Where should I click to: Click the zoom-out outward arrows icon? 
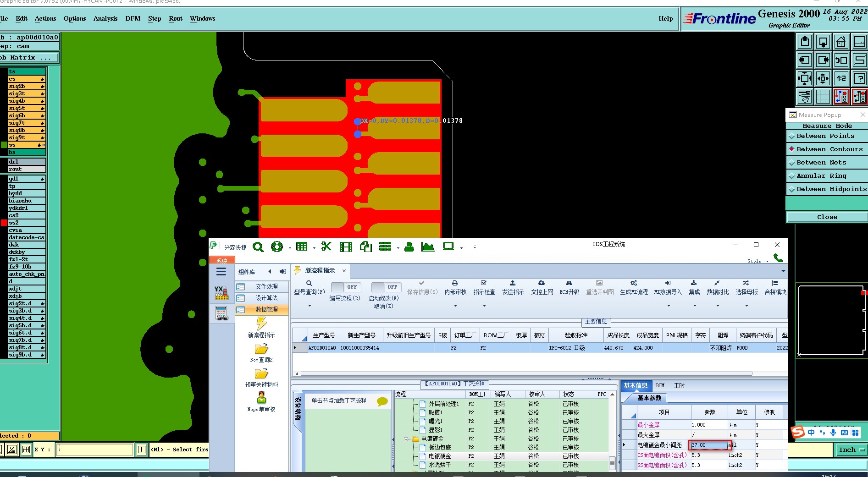pos(823,78)
